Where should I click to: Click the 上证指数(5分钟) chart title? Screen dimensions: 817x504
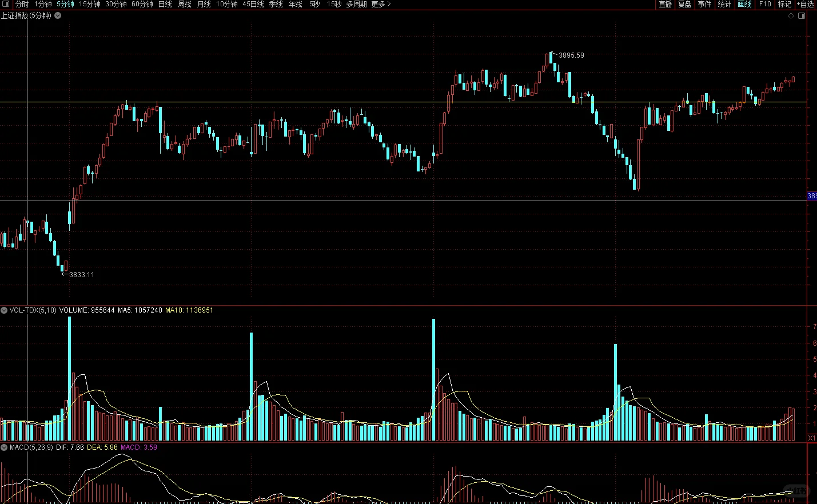pos(26,16)
